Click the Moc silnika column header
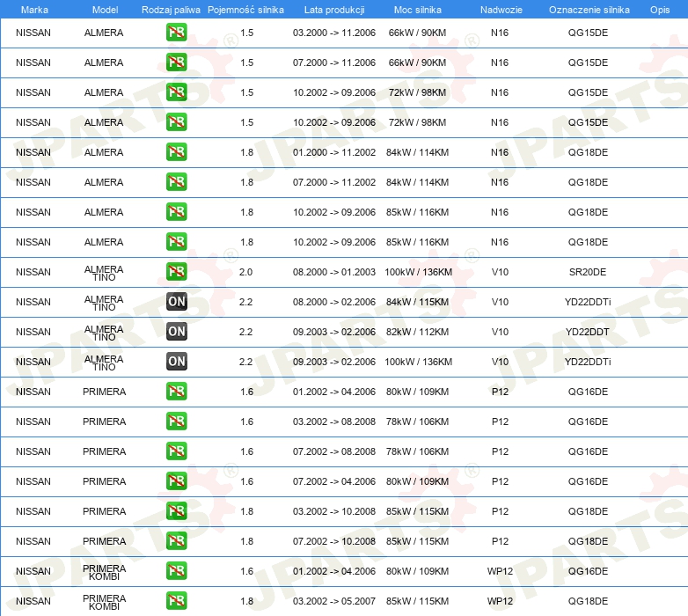 pyautogui.click(x=418, y=10)
